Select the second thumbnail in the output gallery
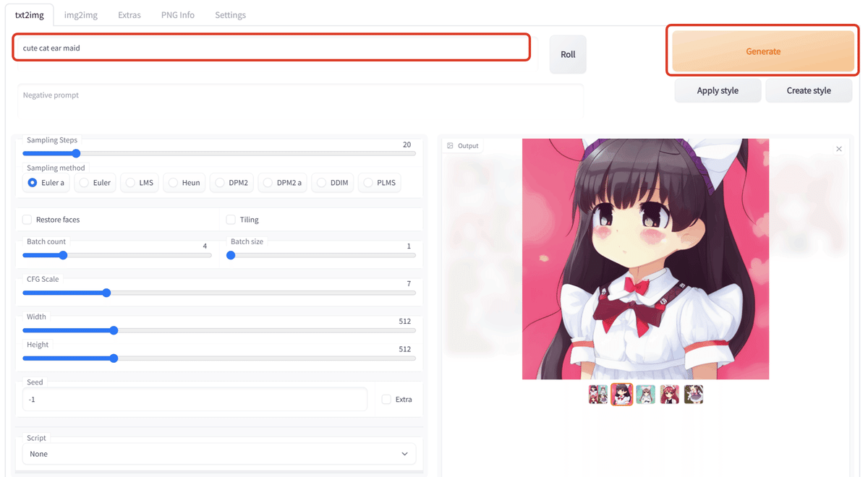The image size is (868, 477). (x=621, y=394)
